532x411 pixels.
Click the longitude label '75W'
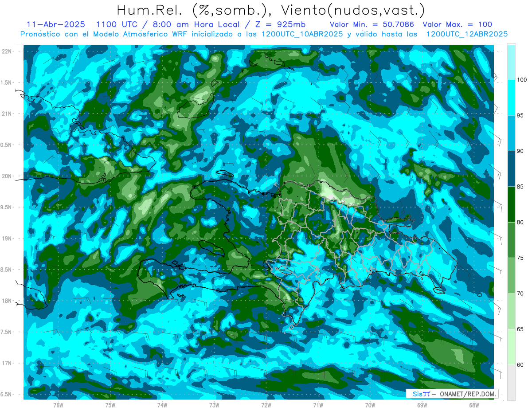pyautogui.click(x=110, y=405)
